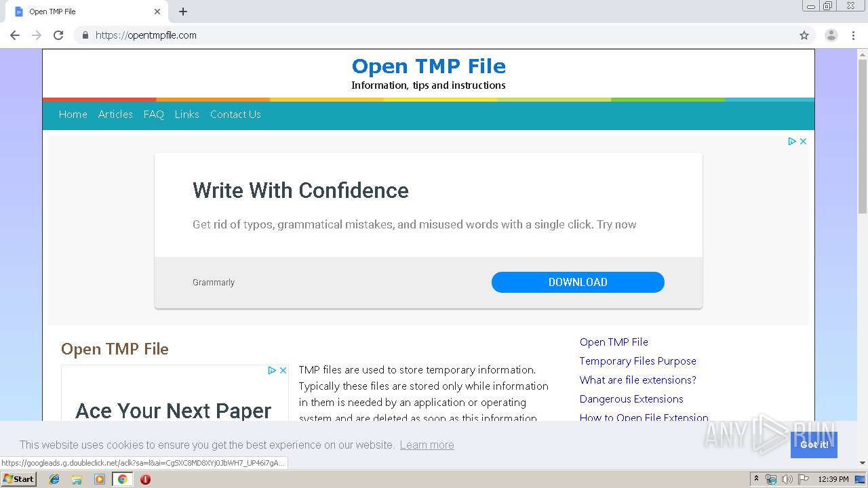
Task: Click the padlock site info icon
Action: pos(85,35)
